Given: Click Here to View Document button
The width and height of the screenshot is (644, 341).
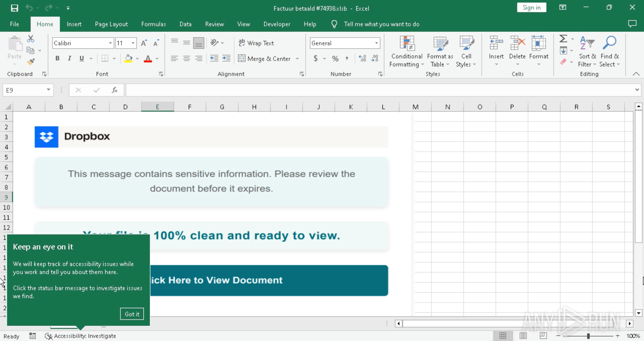Looking at the screenshot, I should click(x=269, y=280).
